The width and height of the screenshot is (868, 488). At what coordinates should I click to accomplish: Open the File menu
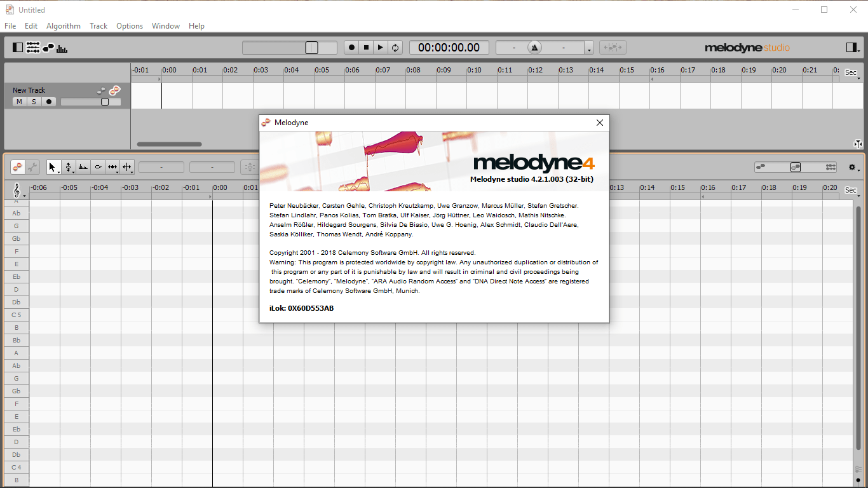10,26
